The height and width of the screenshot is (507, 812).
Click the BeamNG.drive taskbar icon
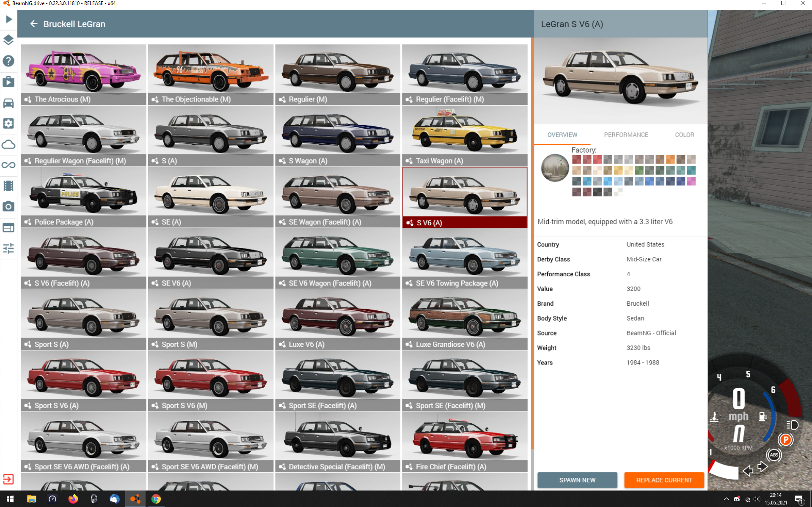tap(135, 499)
